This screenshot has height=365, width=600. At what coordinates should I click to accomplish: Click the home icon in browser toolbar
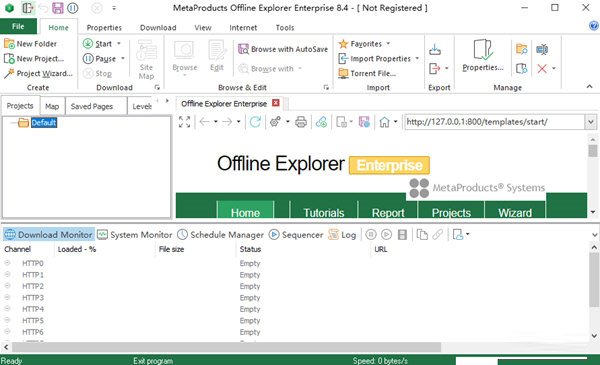coord(384,122)
